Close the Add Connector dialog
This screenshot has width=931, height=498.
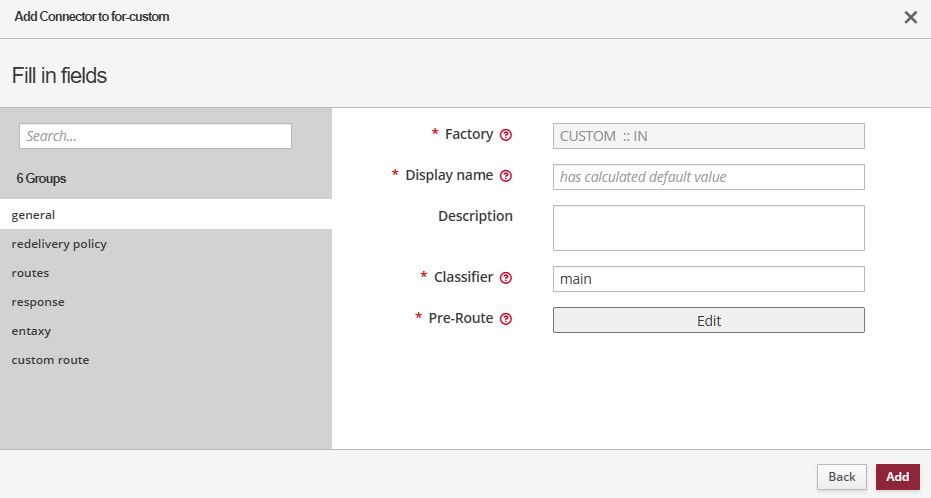click(910, 17)
